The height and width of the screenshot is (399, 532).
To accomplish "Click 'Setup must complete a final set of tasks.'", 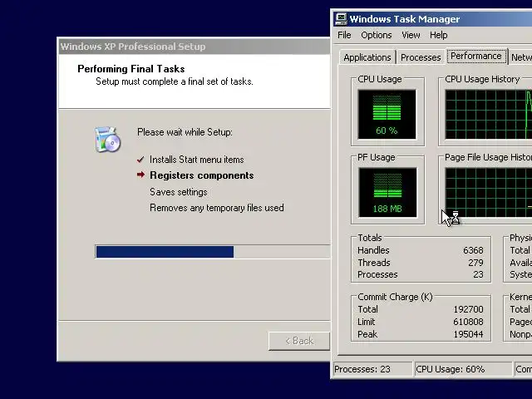I will tap(175, 81).
